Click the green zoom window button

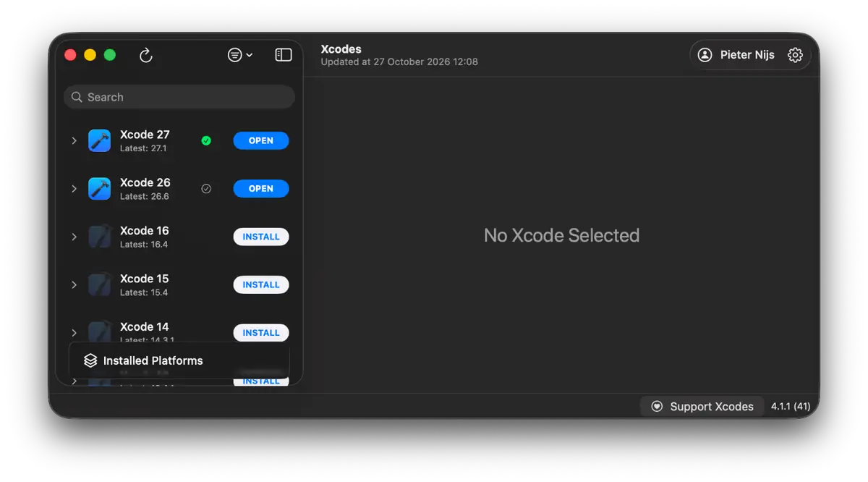coord(110,55)
